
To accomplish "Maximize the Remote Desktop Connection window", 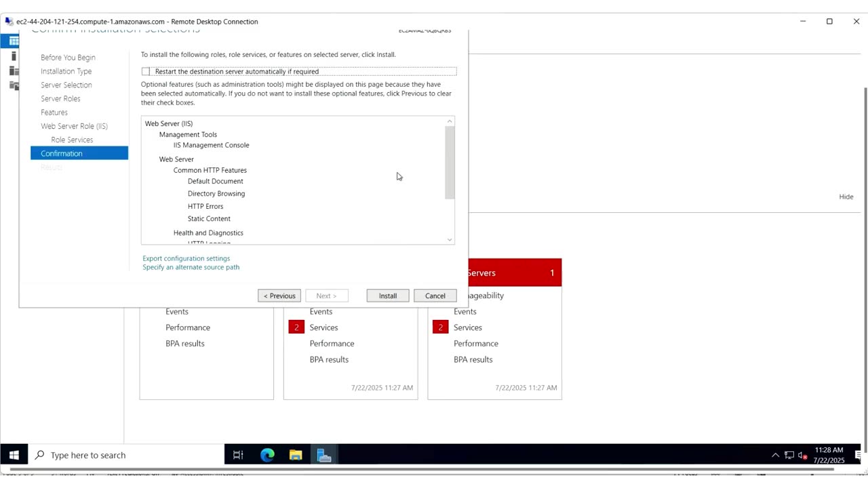I will coord(829,22).
